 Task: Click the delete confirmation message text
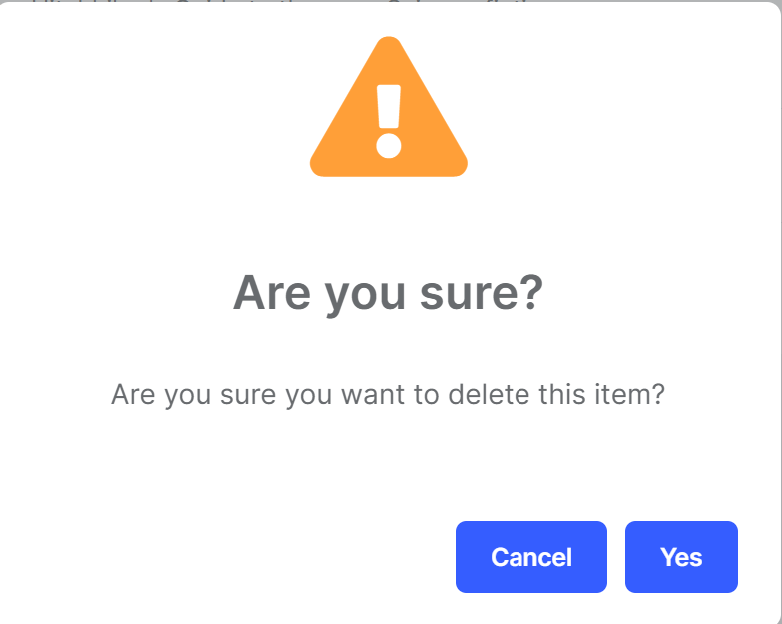point(388,394)
